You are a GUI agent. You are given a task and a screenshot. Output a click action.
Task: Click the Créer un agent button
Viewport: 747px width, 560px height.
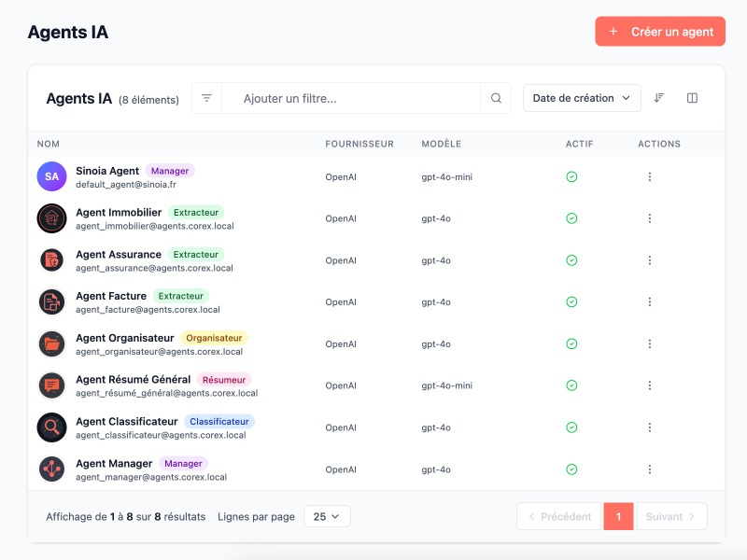click(x=660, y=31)
